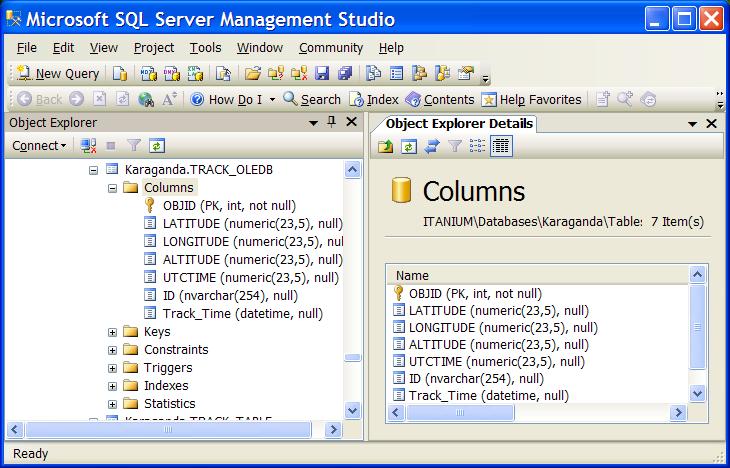Click the Help Favorites button
The width and height of the screenshot is (730, 468).
click(x=531, y=100)
